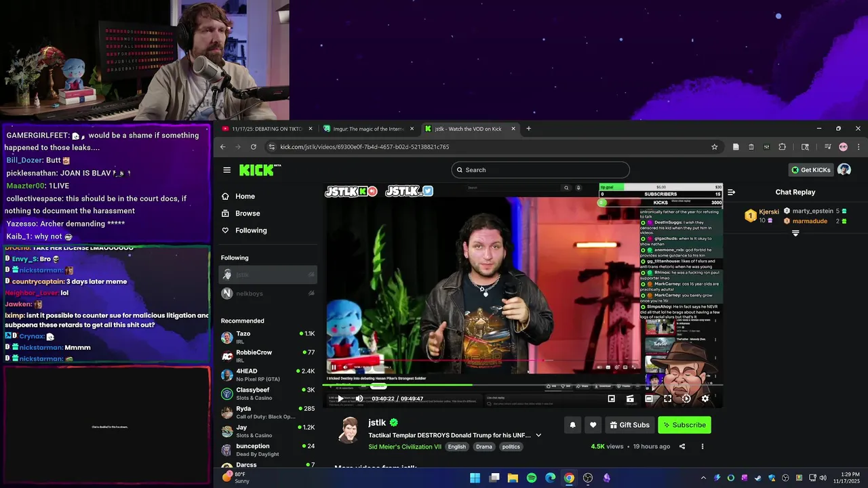The height and width of the screenshot is (488, 868).
Task: Open Chrome profile avatar
Action: (x=843, y=147)
